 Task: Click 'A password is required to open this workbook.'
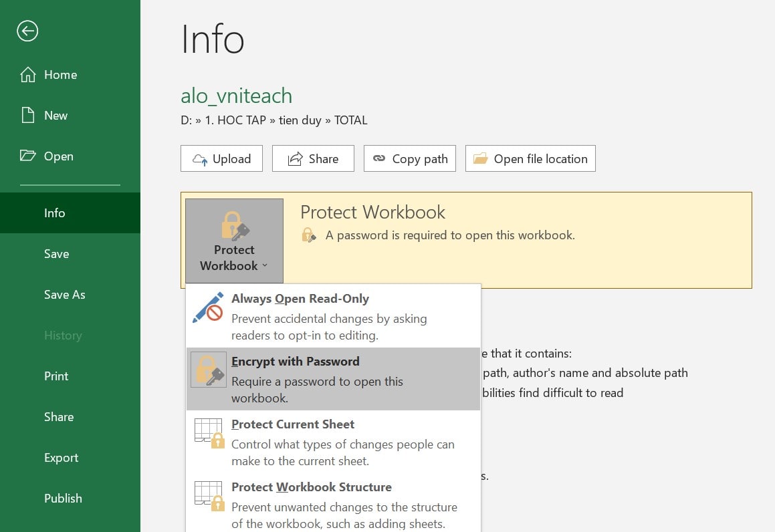pyautogui.click(x=450, y=235)
